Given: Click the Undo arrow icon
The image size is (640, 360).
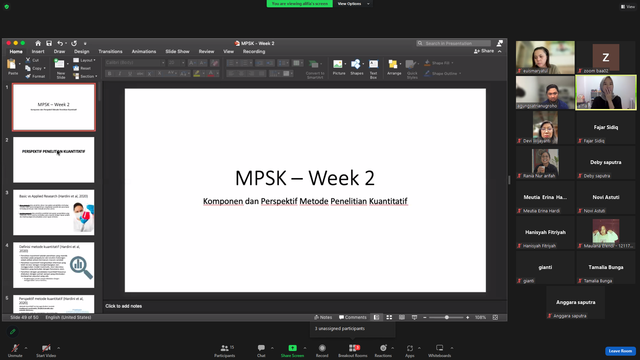Looking at the screenshot, I should click(60, 43).
